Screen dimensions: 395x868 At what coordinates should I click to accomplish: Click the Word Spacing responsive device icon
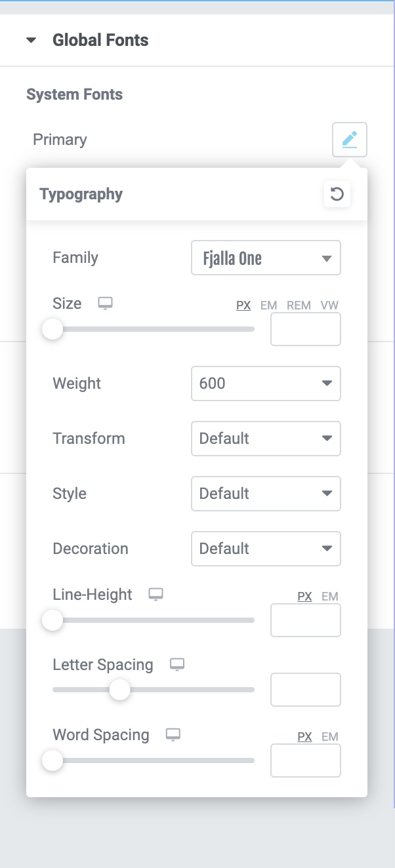173,735
